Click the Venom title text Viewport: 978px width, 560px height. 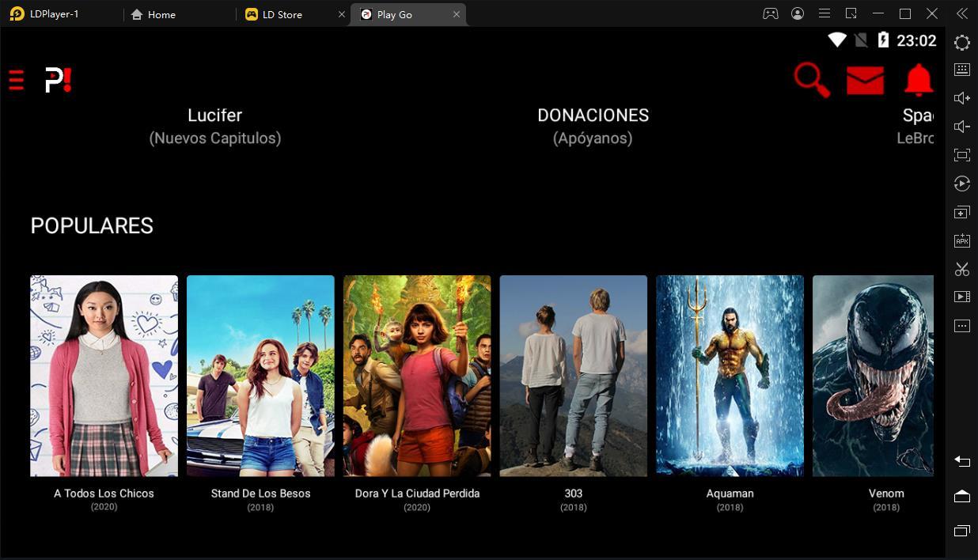coord(886,494)
